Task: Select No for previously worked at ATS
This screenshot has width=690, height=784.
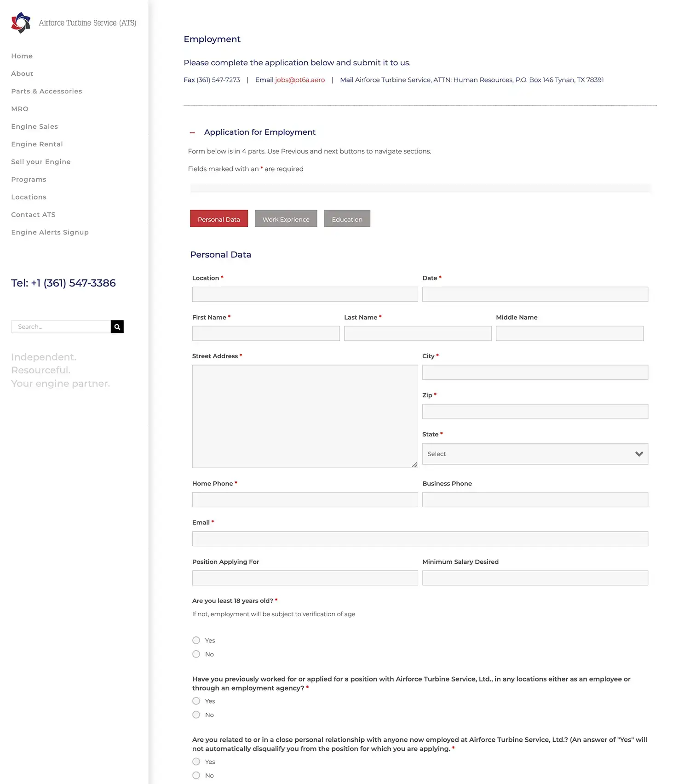Action: [x=196, y=715]
